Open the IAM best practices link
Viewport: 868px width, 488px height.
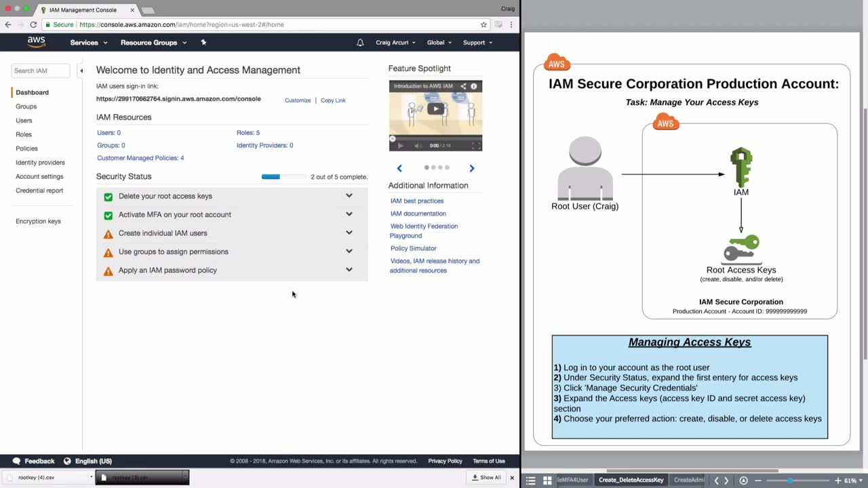click(417, 201)
